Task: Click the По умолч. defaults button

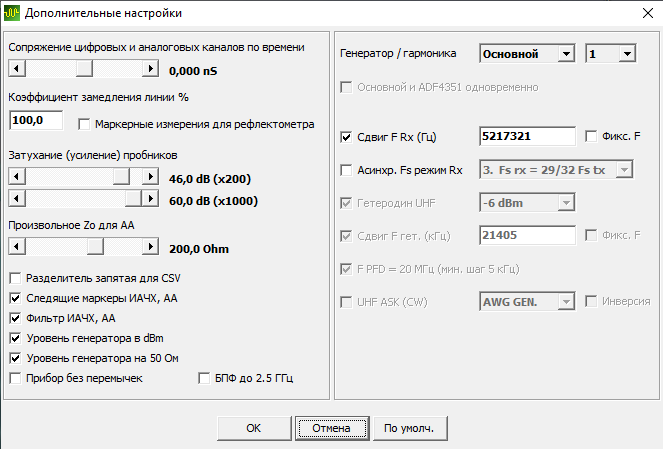Action: (x=409, y=428)
